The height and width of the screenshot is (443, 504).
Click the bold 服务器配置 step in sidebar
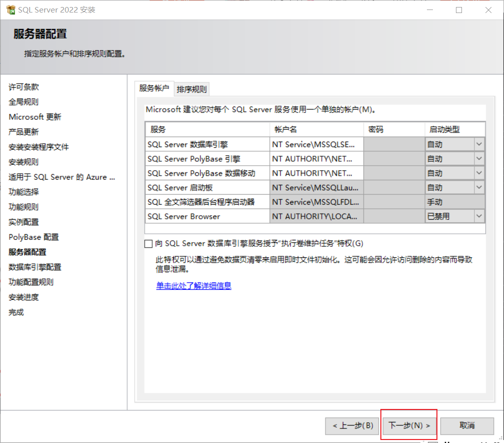(28, 252)
